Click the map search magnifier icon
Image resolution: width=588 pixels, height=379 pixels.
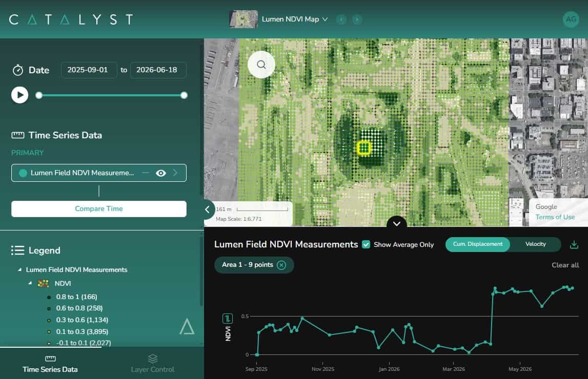(x=261, y=65)
